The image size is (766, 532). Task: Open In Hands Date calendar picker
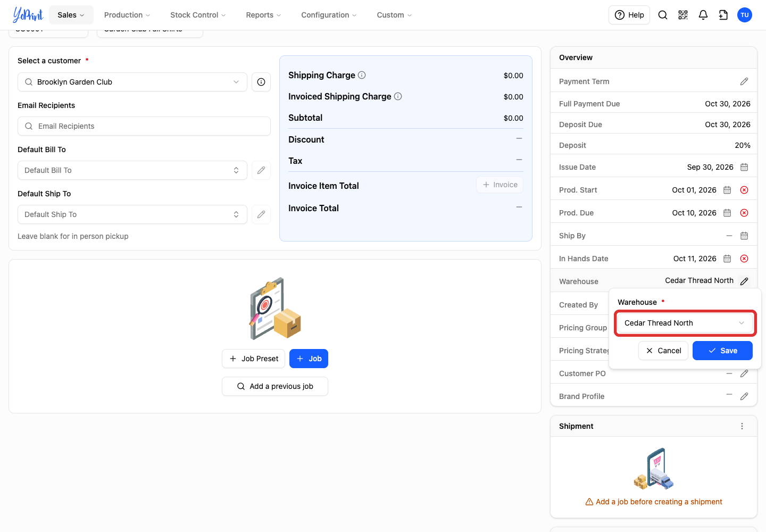click(x=727, y=259)
